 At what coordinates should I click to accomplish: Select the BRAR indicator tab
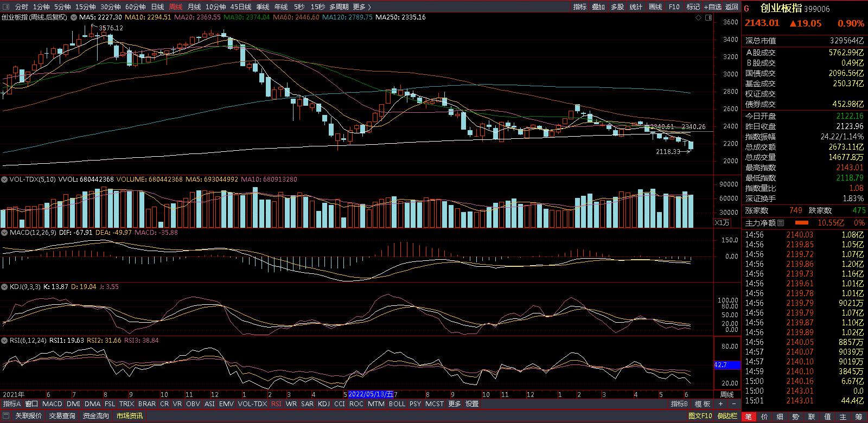coord(147,404)
